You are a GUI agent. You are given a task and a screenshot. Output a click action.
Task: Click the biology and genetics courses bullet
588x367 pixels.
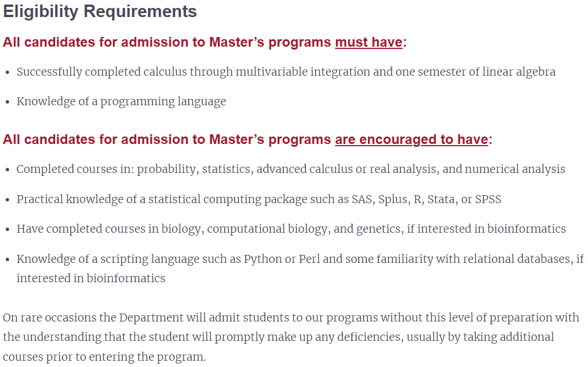pyautogui.click(x=291, y=229)
